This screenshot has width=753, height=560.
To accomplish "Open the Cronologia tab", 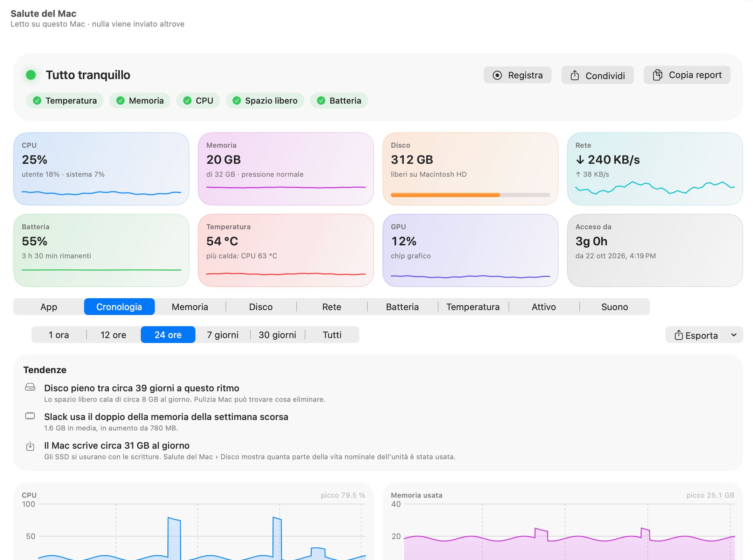I will (x=119, y=307).
